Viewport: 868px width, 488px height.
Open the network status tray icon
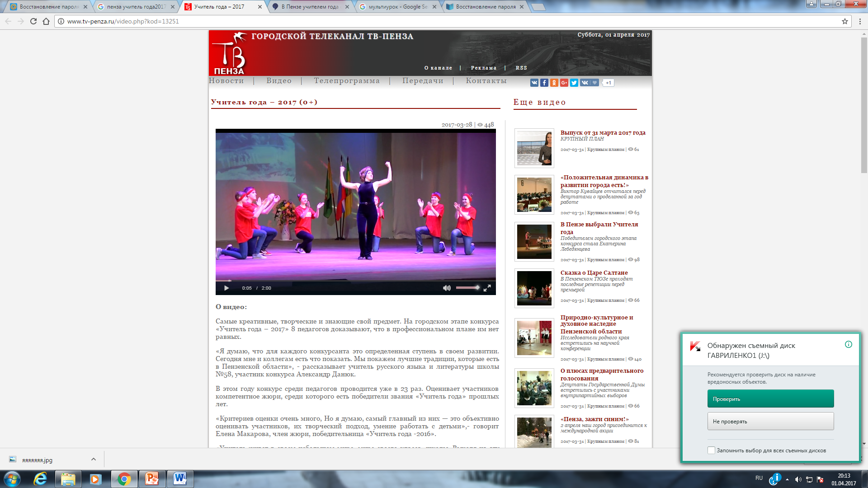809,479
